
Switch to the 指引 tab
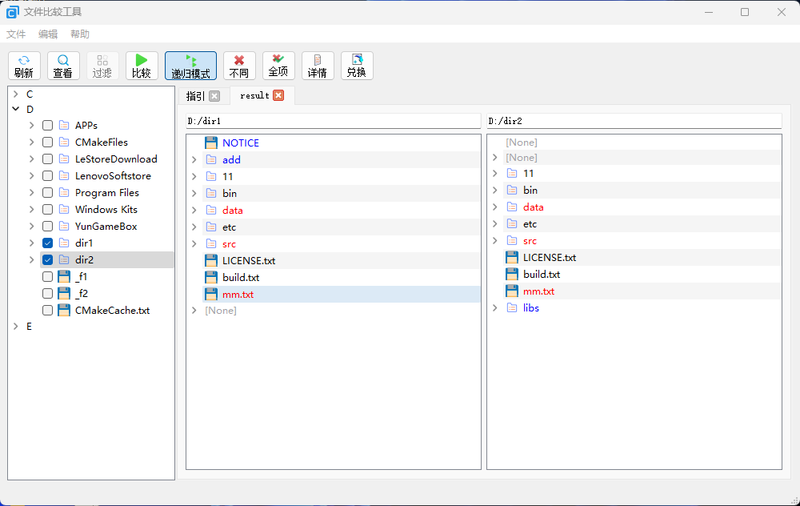(195, 96)
